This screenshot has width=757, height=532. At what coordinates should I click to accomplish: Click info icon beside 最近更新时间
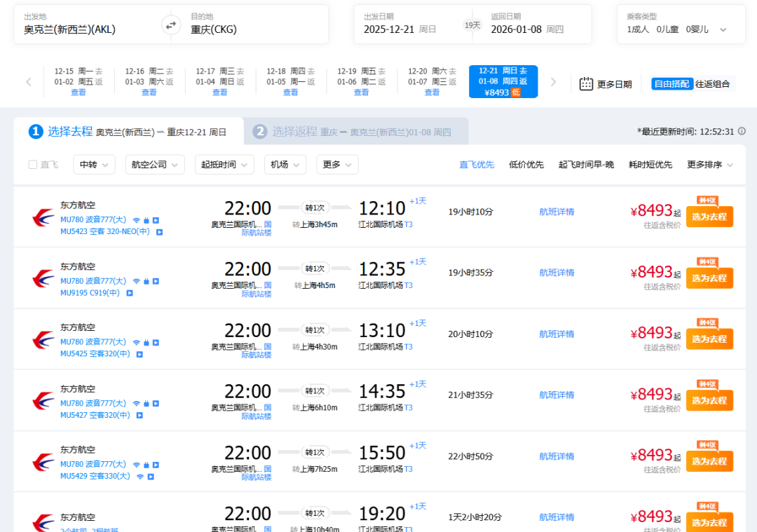click(x=742, y=131)
